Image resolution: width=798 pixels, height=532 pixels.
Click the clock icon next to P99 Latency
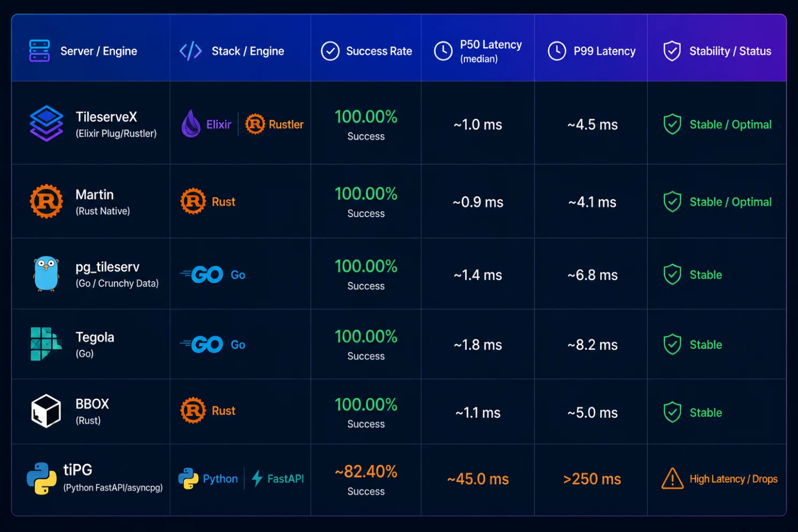pos(557,51)
